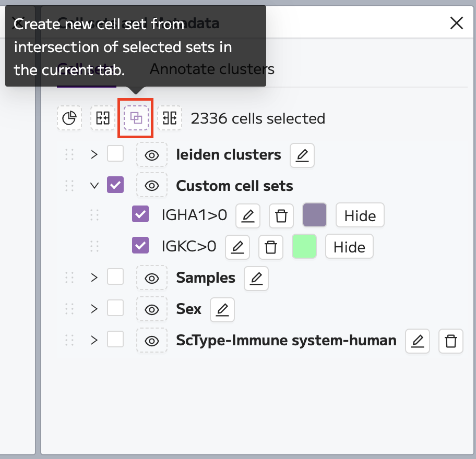Check the leiden clusters checkbox
This screenshot has width=476, height=459.
(x=115, y=153)
